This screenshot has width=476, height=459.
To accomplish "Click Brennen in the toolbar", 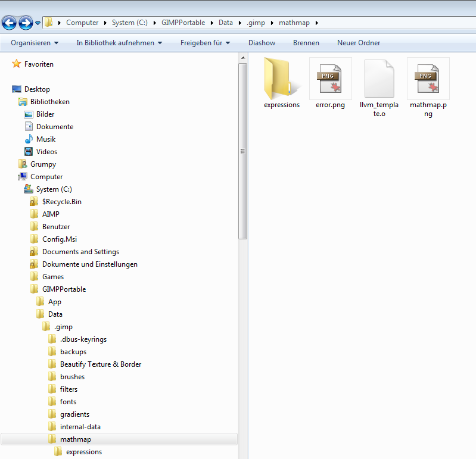I will point(306,43).
